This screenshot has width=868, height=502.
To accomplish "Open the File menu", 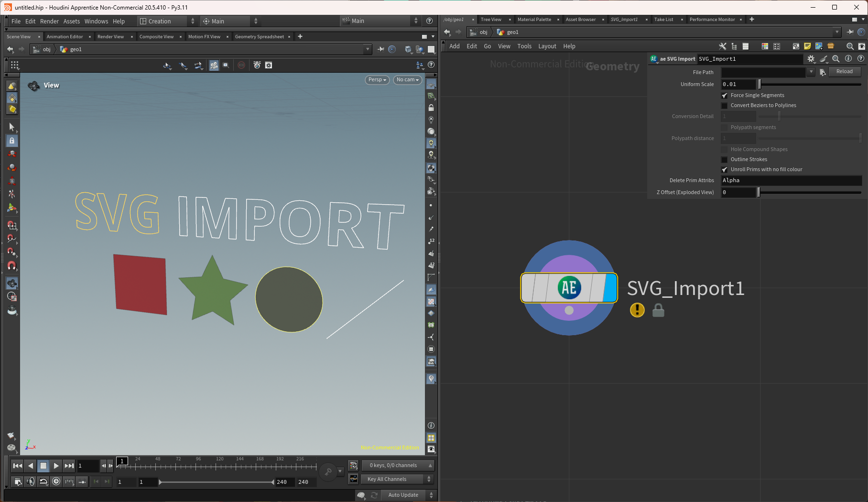I will (x=16, y=22).
